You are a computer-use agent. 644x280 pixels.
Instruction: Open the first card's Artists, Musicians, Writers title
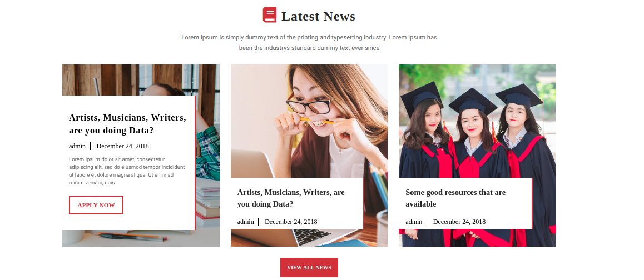pyautogui.click(x=127, y=124)
